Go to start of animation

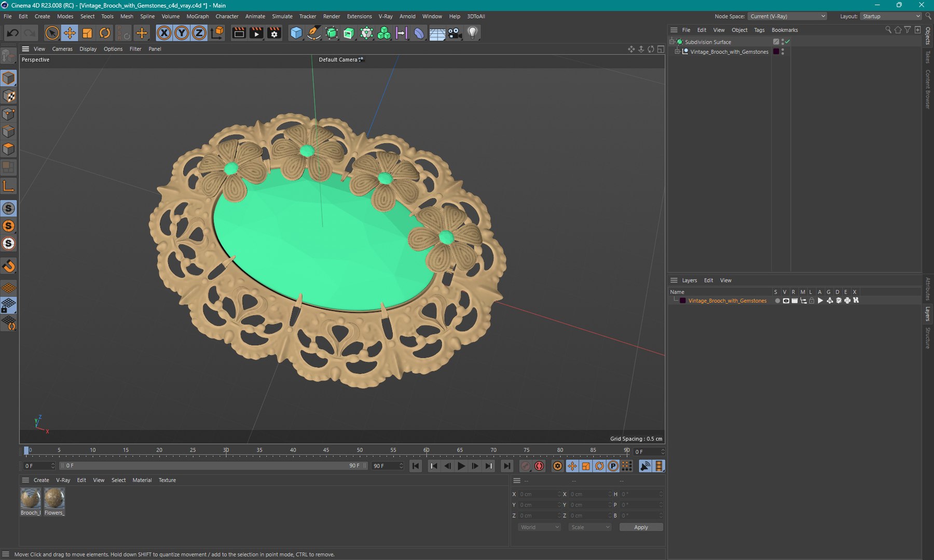pyautogui.click(x=416, y=466)
